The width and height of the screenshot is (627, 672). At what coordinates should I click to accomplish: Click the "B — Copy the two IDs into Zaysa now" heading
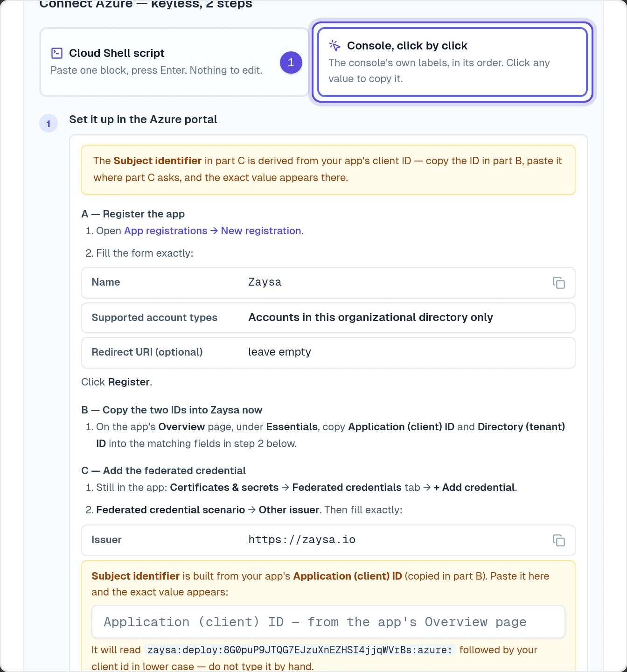[172, 410]
